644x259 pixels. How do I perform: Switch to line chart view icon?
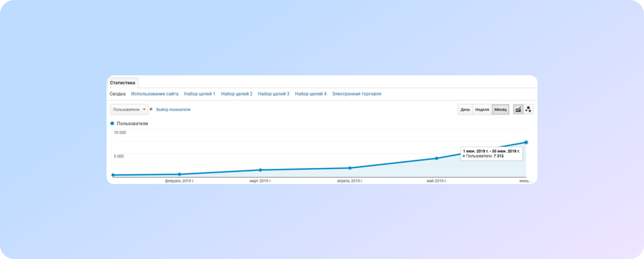[x=518, y=109]
